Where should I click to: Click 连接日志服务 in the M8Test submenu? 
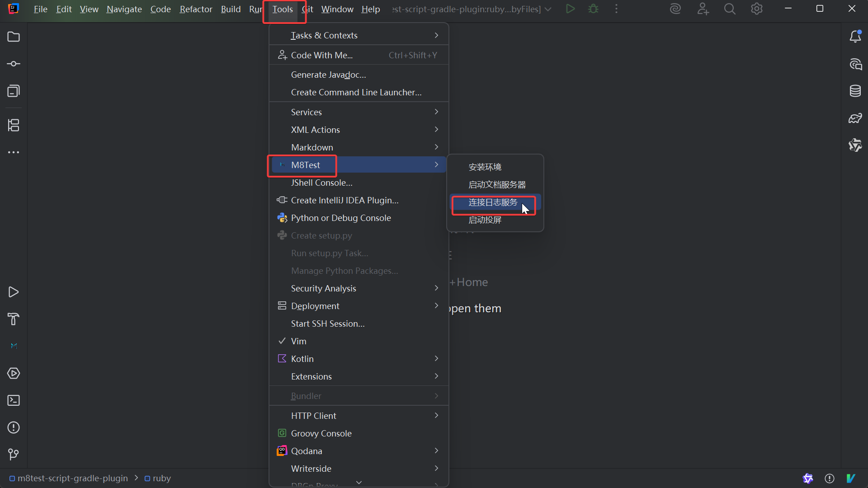pos(493,202)
